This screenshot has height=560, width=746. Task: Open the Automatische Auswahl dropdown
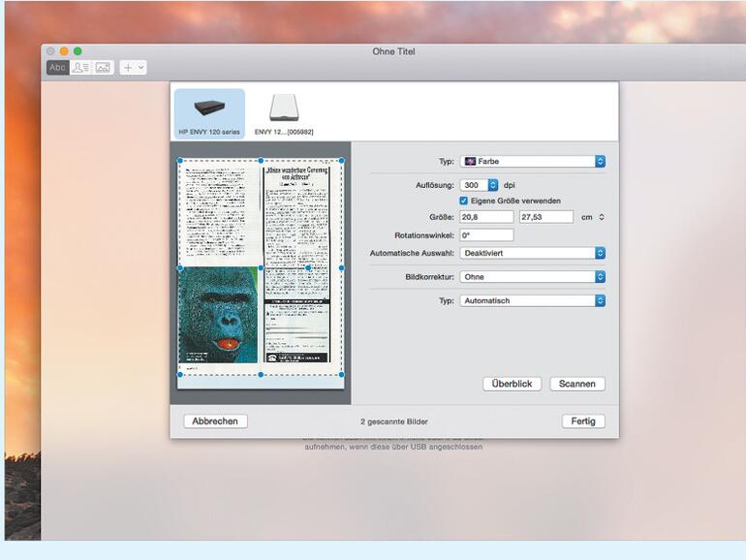click(532, 253)
